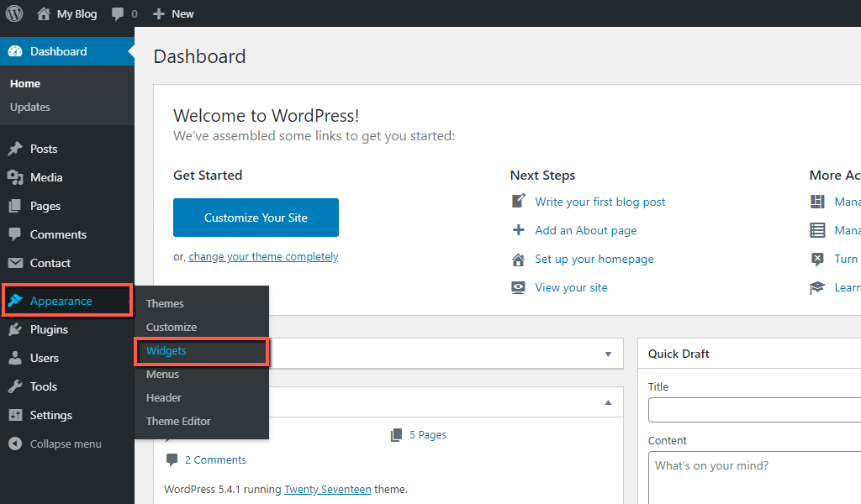Select Widgets from the Appearance submenu

tap(166, 351)
